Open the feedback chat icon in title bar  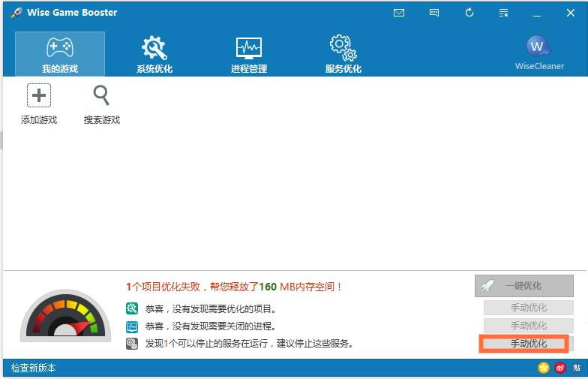point(433,13)
